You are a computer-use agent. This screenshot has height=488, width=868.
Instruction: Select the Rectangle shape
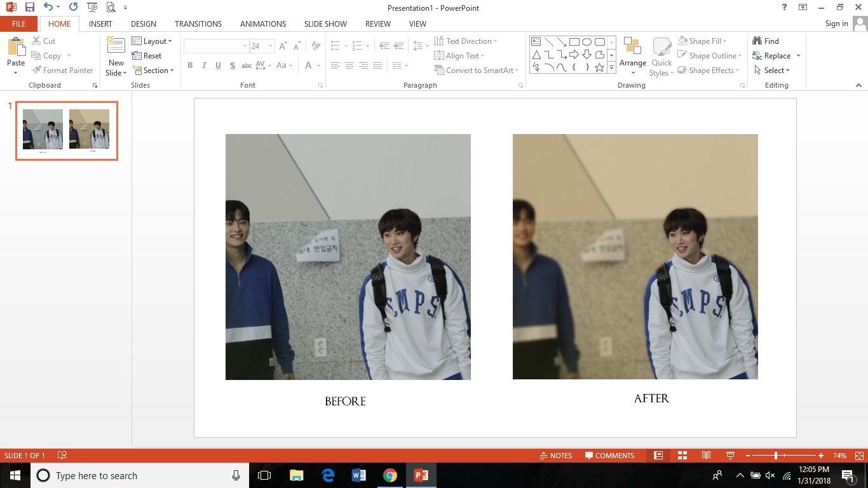[574, 42]
